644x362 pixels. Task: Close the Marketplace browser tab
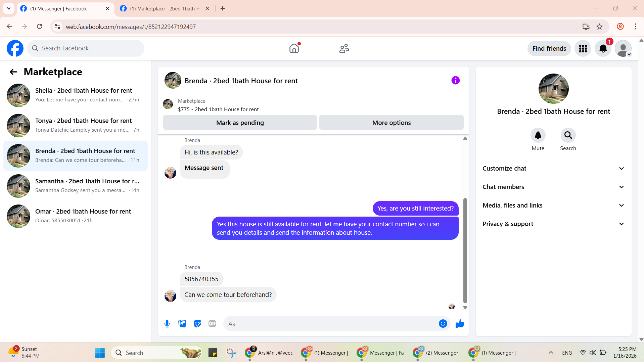[x=207, y=8]
